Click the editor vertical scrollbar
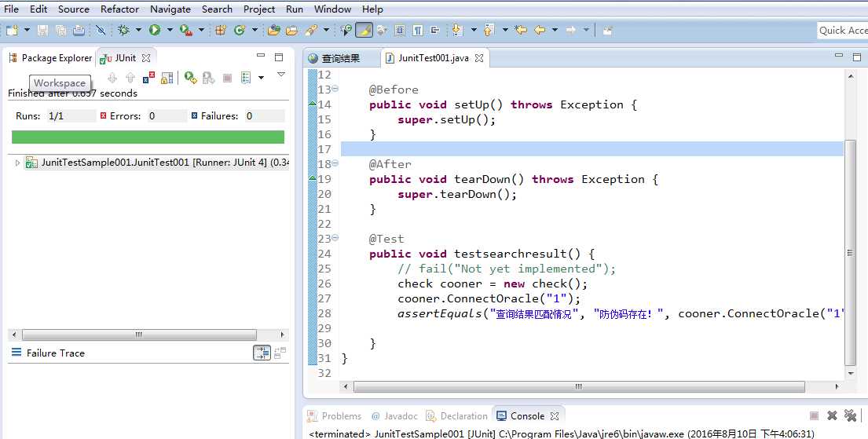 850,253
